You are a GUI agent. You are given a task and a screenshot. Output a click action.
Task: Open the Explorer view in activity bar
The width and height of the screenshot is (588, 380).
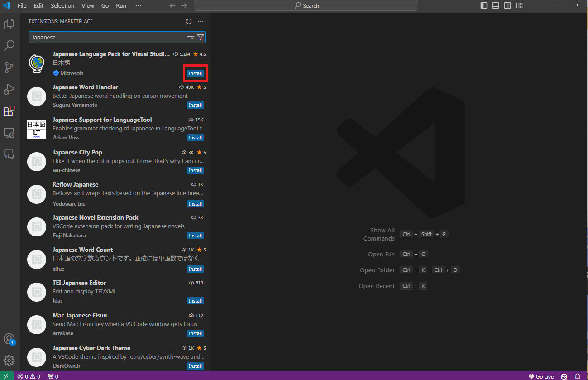pos(9,24)
